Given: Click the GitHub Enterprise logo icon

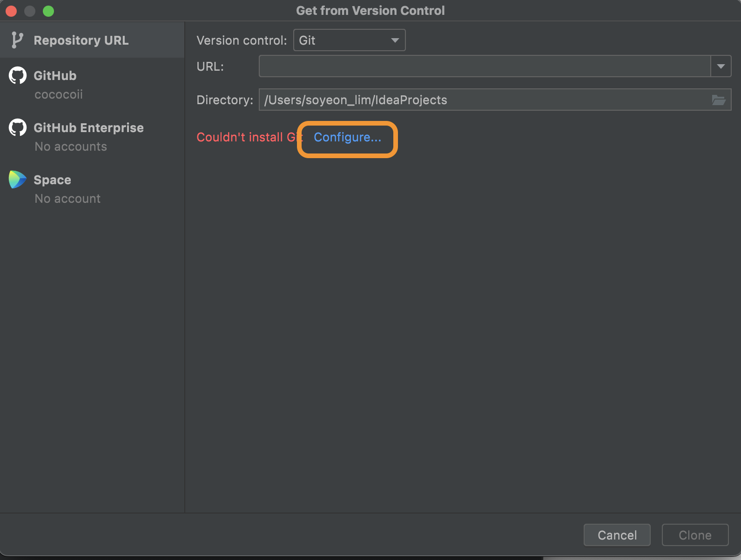Looking at the screenshot, I should (18, 127).
